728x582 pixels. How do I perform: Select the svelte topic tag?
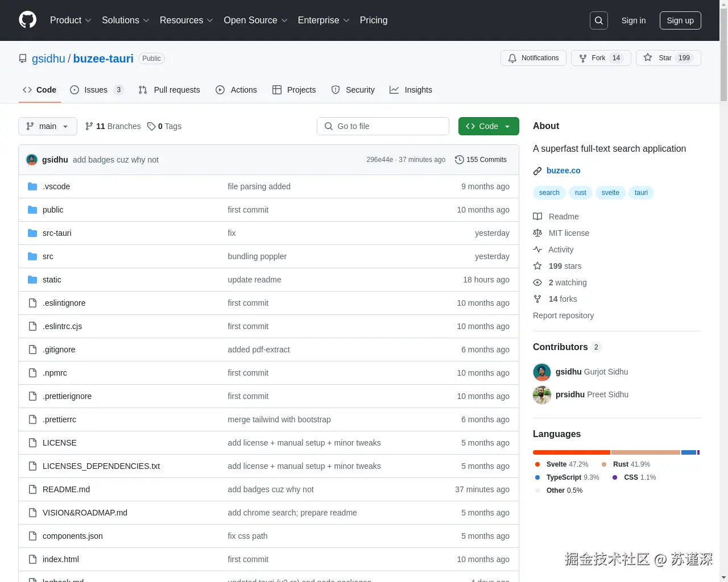pos(610,193)
